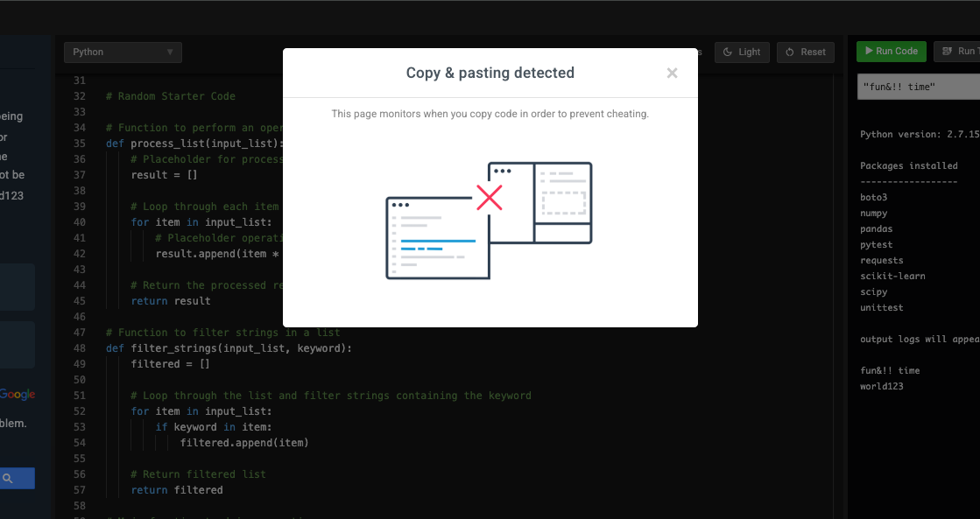Close the copy & pasting detected dialog
The image size is (980, 519).
tap(672, 74)
